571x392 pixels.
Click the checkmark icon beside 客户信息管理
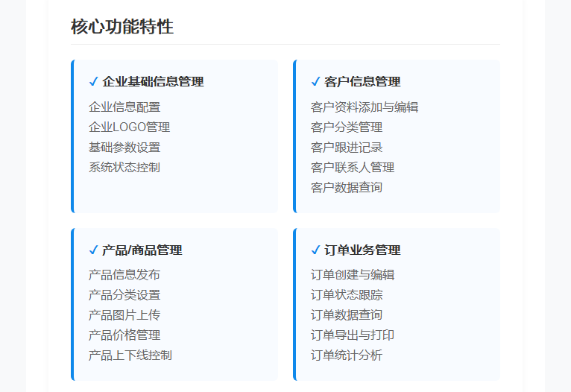click(316, 81)
